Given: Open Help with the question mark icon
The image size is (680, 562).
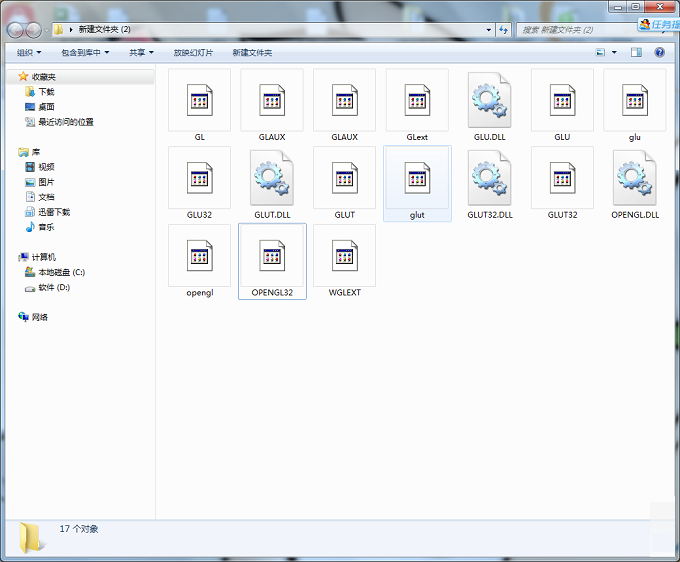Looking at the screenshot, I should [660, 52].
